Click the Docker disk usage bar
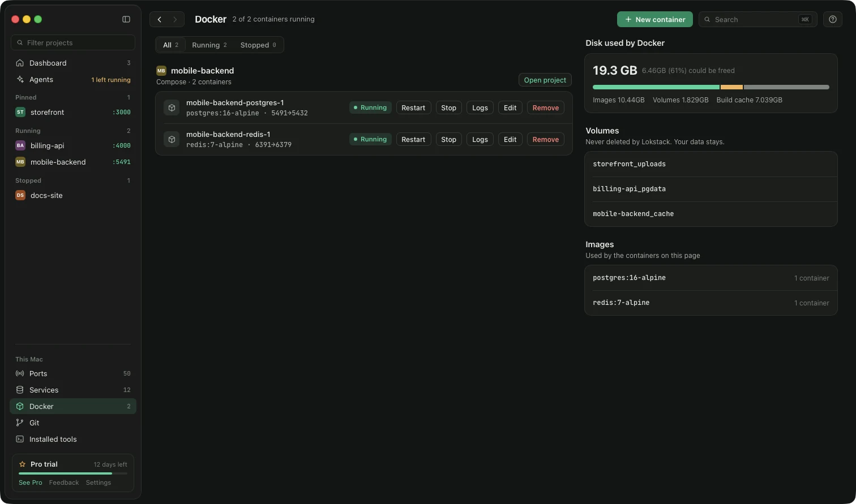This screenshot has width=856, height=504. pyautogui.click(x=711, y=87)
